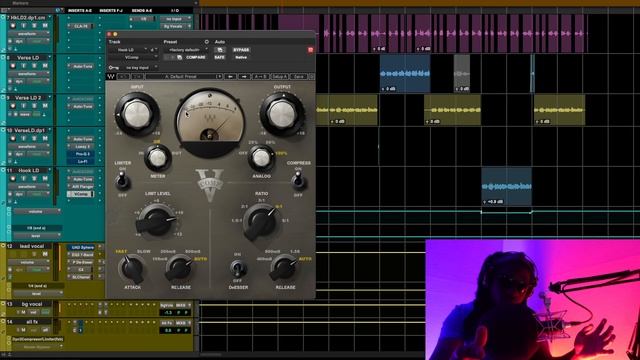Click the Setup A button
This screenshot has height=360, width=640.
pos(280,76)
